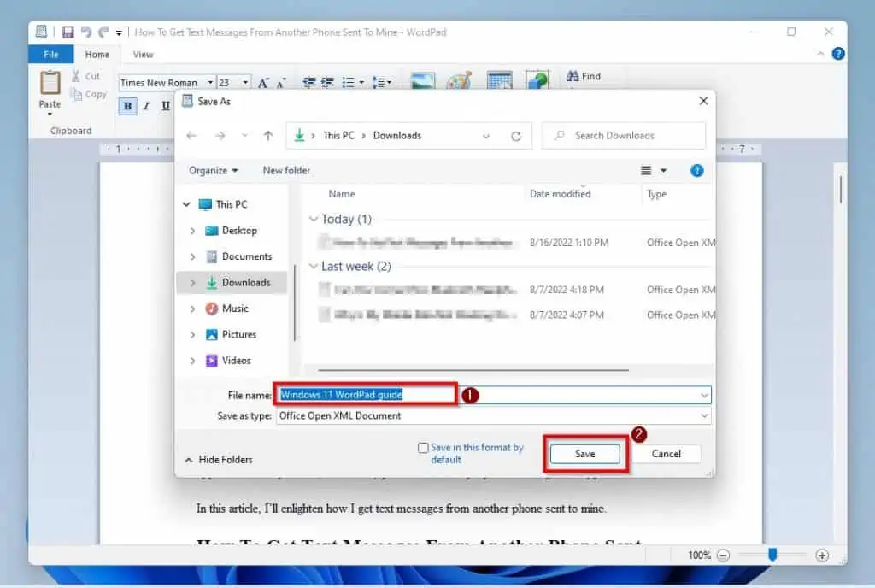Click the Up arrow in Save As dialog
The image size is (875, 588).
(267, 136)
